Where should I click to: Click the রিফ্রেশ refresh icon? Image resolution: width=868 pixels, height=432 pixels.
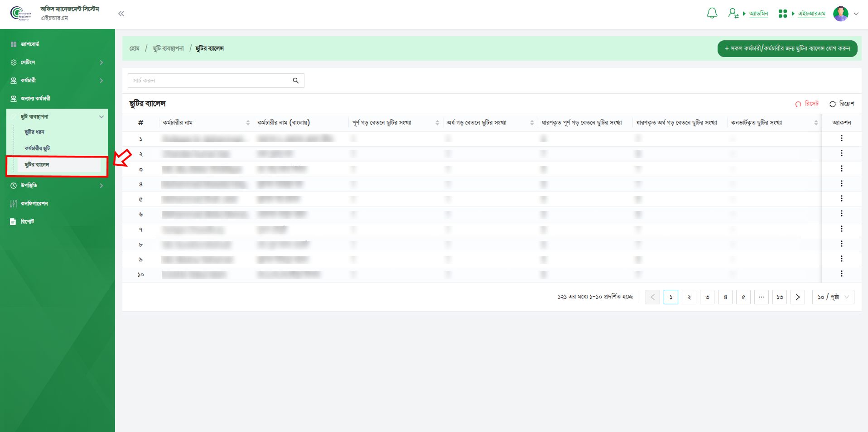click(x=833, y=104)
